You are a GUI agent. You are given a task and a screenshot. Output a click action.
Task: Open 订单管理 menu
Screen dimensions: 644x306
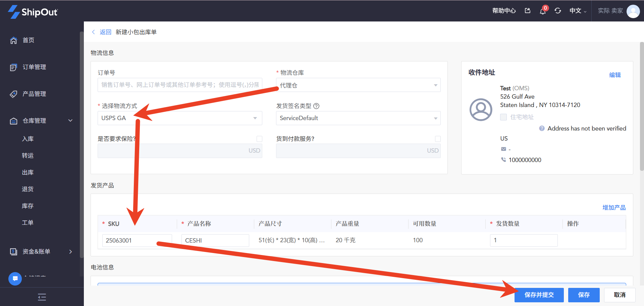[34, 67]
